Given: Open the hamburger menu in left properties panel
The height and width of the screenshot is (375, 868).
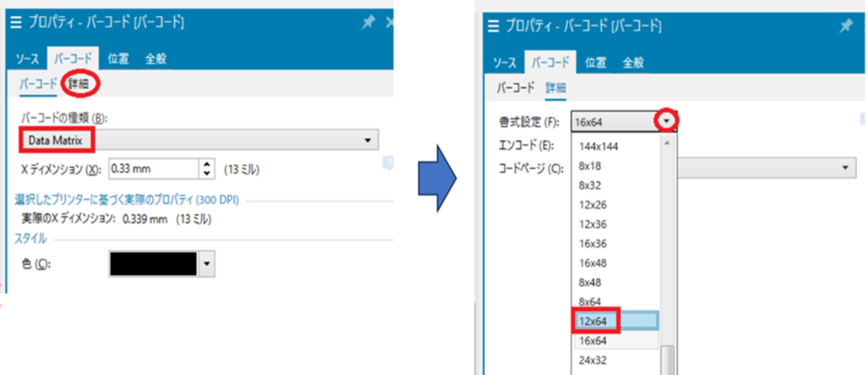Looking at the screenshot, I should (x=16, y=23).
